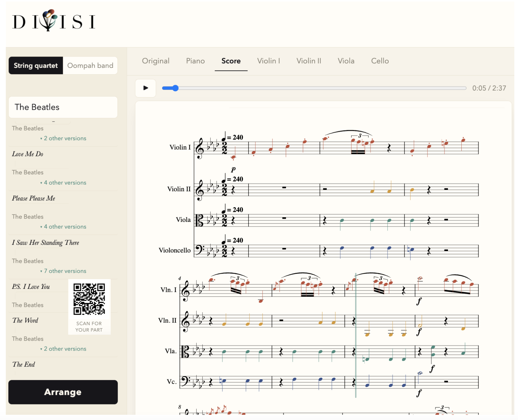Viewport: 518px width, 420px height.
Task: Focus the search field containing The Beatles
Action: click(63, 107)
